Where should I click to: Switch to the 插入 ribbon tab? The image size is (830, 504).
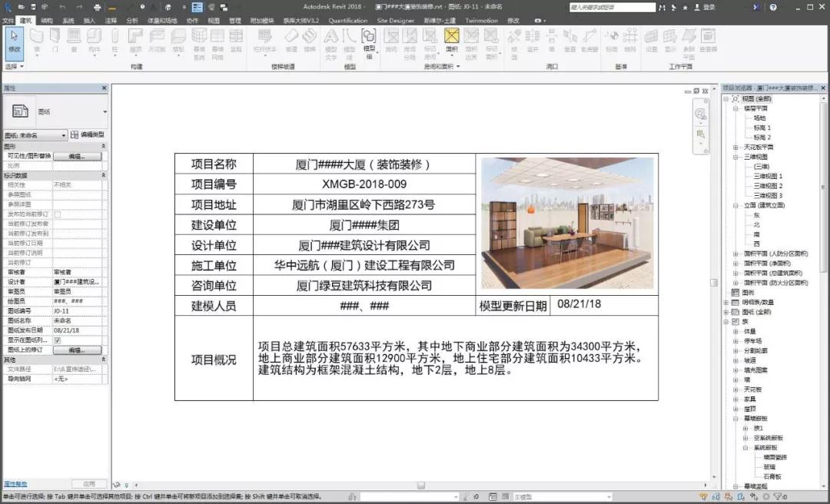pyautogui.click(x=89, y=21)
